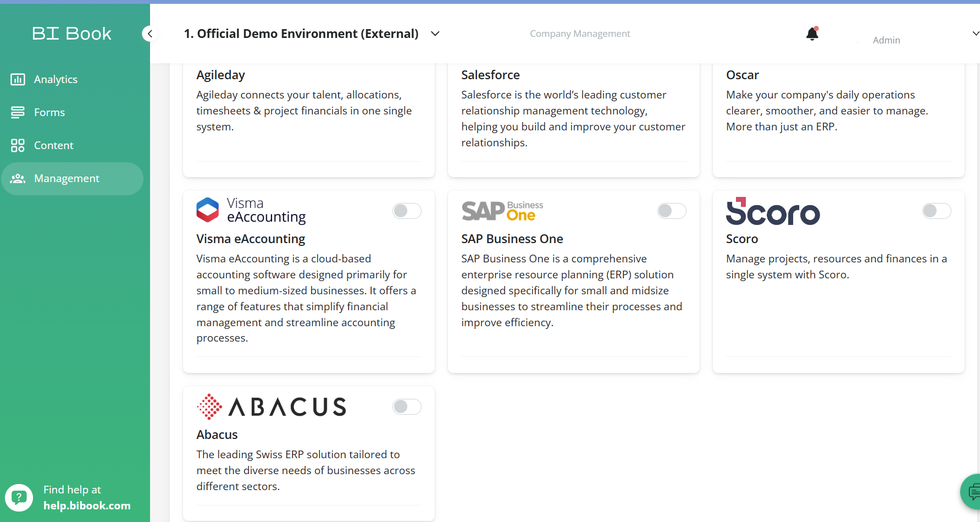Click the Management people icon
The width and height of the screenshot is (980, 522).
18,178
